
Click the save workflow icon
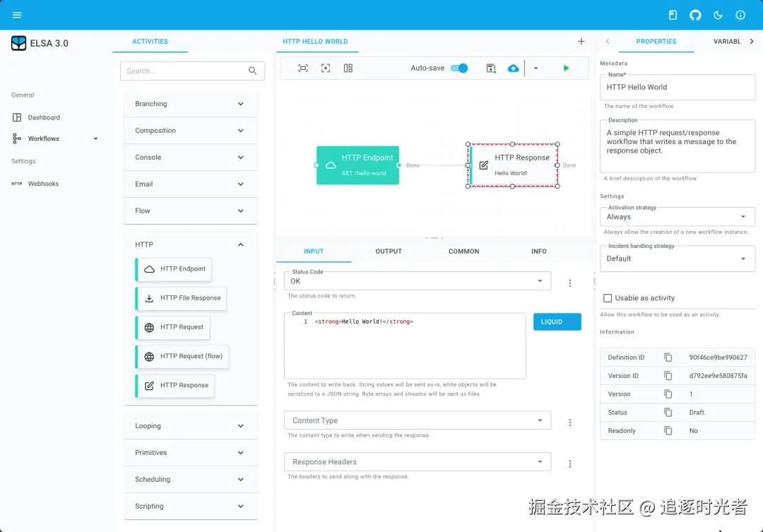[490, 68]
